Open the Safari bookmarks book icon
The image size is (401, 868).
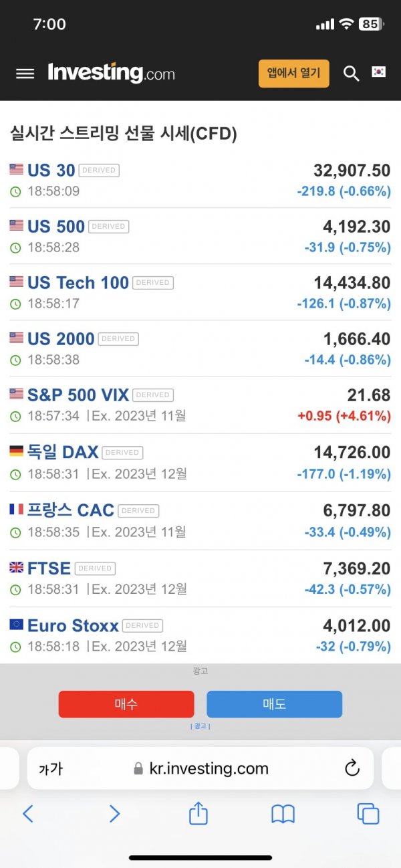(x=283, y=814)
